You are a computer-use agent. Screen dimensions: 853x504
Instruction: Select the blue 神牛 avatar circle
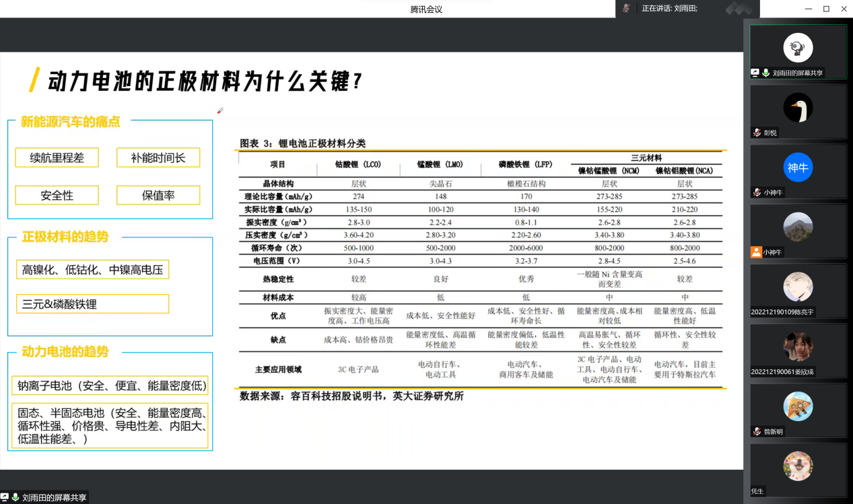coord(798,168)
